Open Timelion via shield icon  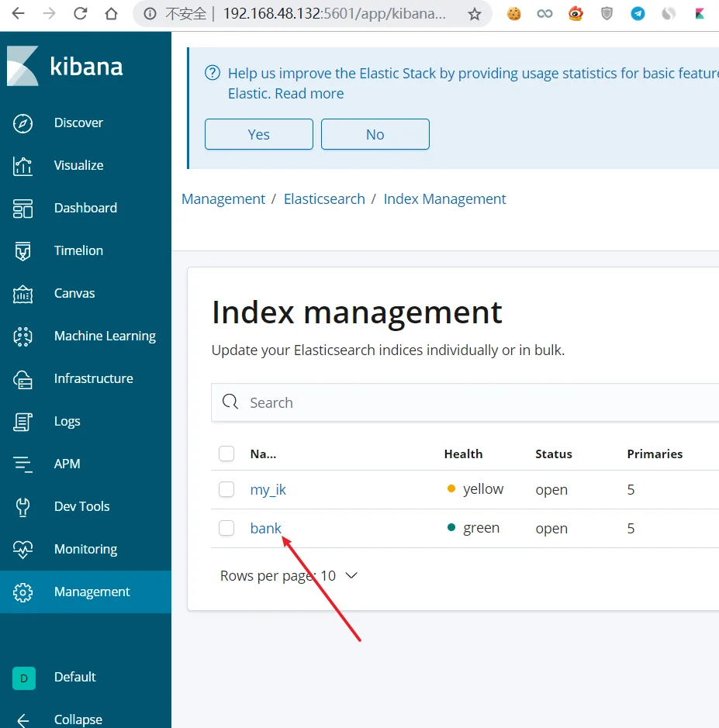pos(22,251)
